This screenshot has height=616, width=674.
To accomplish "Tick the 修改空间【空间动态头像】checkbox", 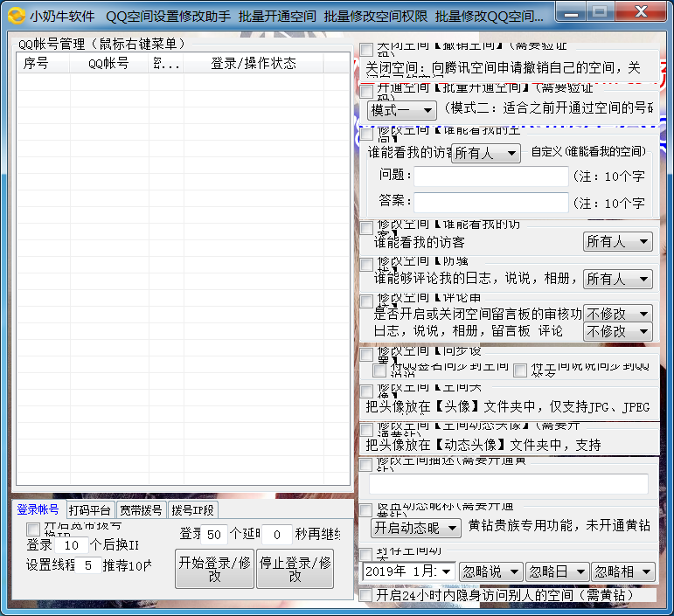I will coord(366,429).
